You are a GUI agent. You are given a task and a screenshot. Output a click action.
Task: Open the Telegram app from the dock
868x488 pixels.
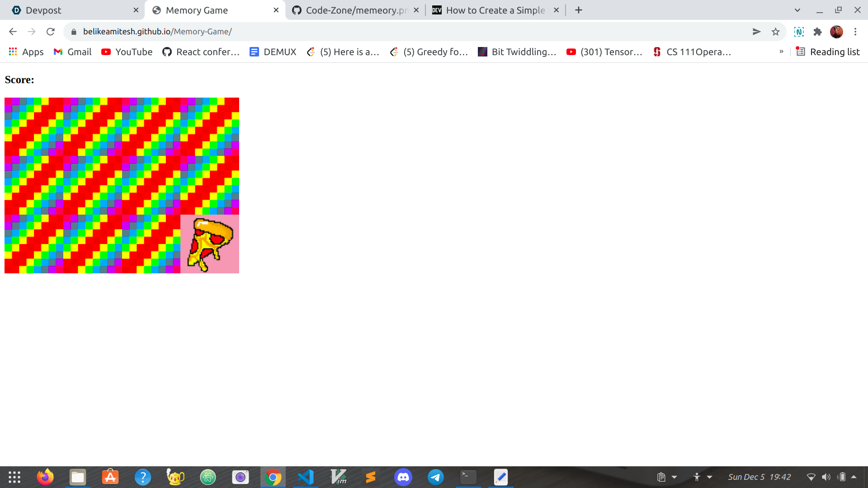(435, 477)
